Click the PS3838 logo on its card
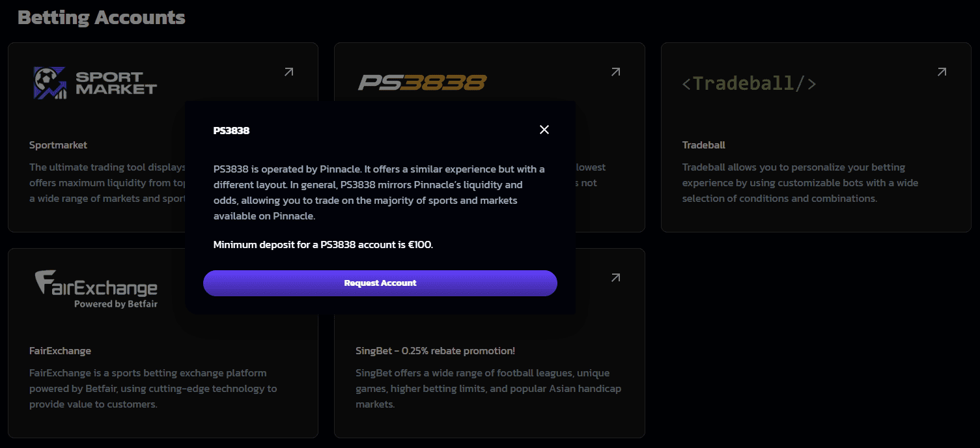 421,83
